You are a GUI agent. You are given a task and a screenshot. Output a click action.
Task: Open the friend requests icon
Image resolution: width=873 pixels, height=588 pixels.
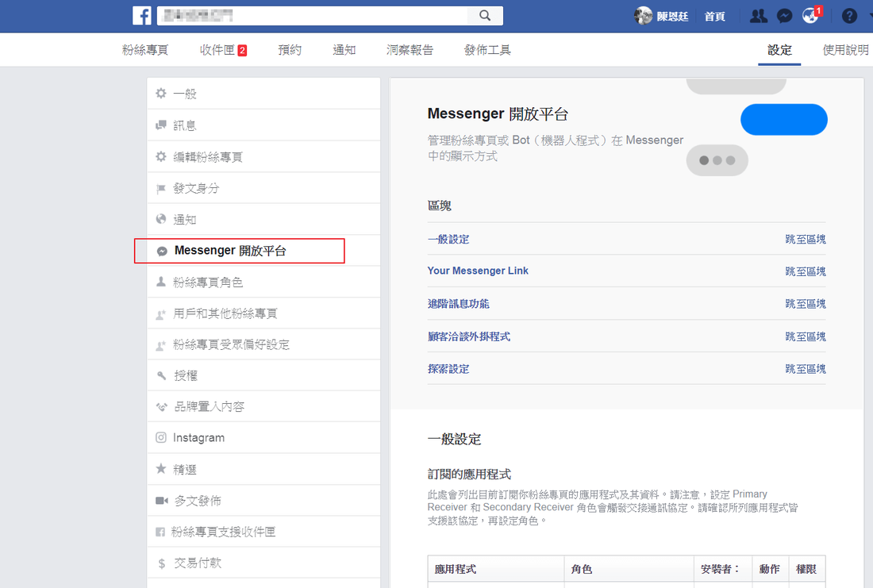coord(758,16)
